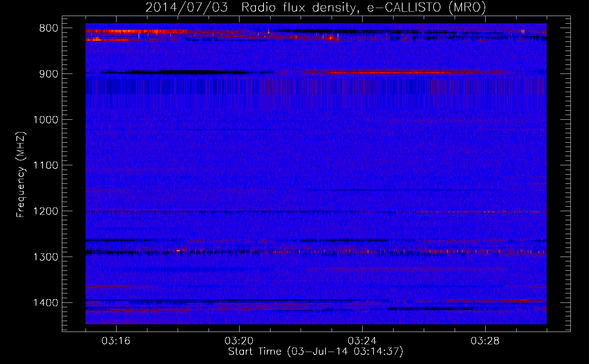Viewport: 589px width, 364px height.
Task: Click the 'Start Time (03-Jul-14 03:14:37)' axis label
Action: click(316, 352)
